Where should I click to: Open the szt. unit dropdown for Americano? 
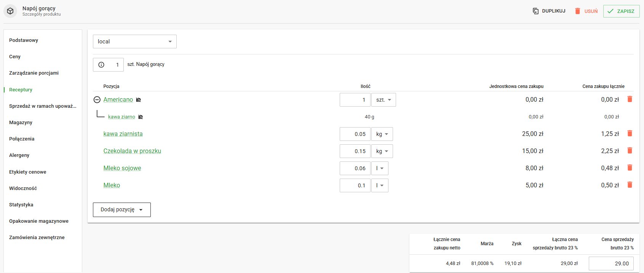pyautogui.click(x=384, y=100)
